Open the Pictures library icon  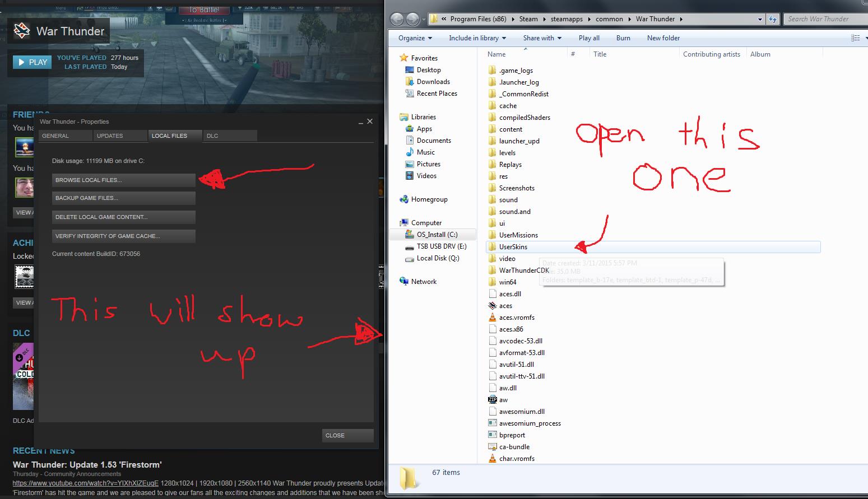click(x=409, y=164)
